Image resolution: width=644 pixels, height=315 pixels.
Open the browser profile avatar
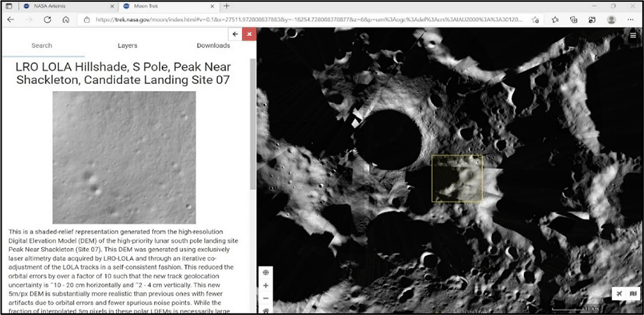pyautogui.click(x=611, y=19)
